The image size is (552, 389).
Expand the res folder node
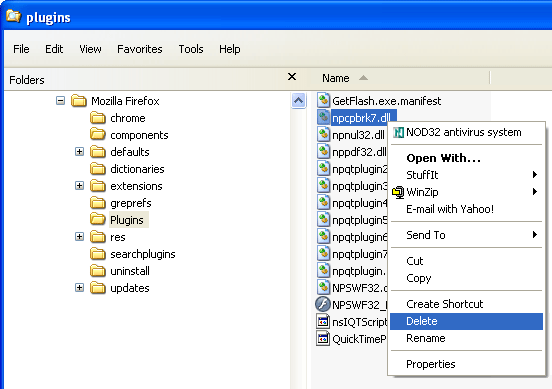(x=80, y=237)
